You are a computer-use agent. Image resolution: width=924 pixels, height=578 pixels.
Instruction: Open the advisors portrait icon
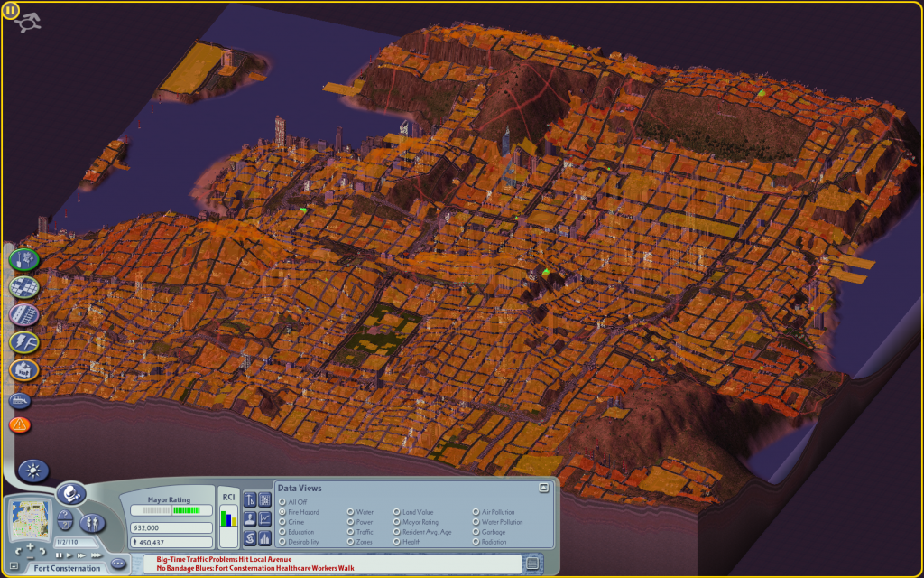point(250,519)
